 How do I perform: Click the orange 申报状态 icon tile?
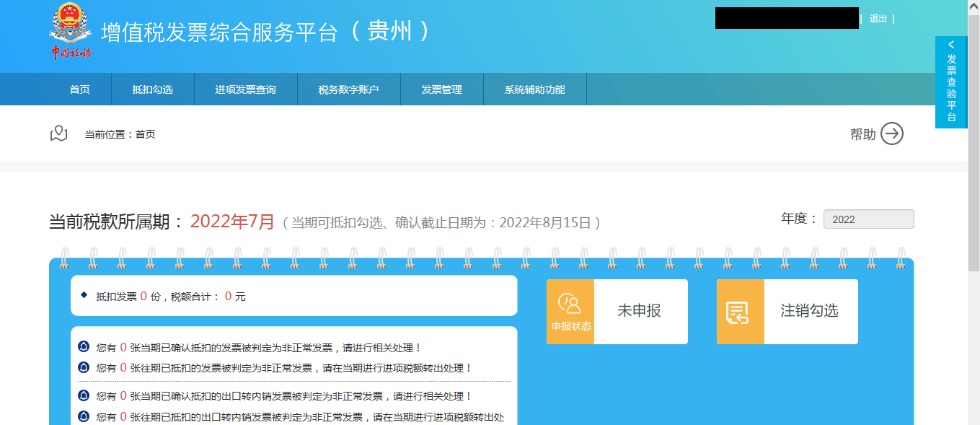coord(570,312)
